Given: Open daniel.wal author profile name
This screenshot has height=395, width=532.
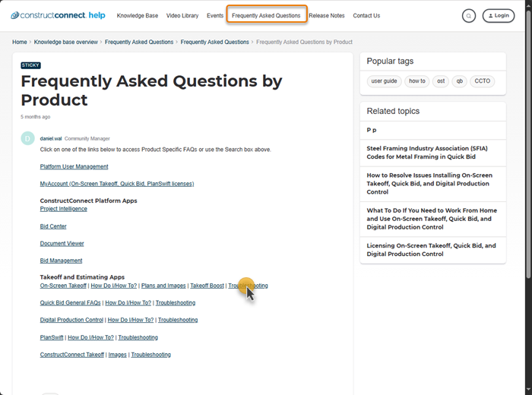Looking at the screenshot, I should click(x=51, y=139).
